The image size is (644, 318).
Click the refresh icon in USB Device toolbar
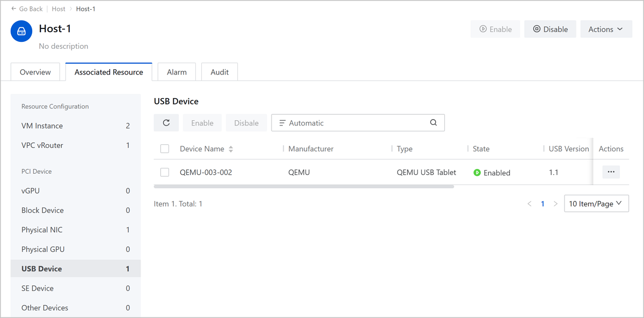pos(166,123)
